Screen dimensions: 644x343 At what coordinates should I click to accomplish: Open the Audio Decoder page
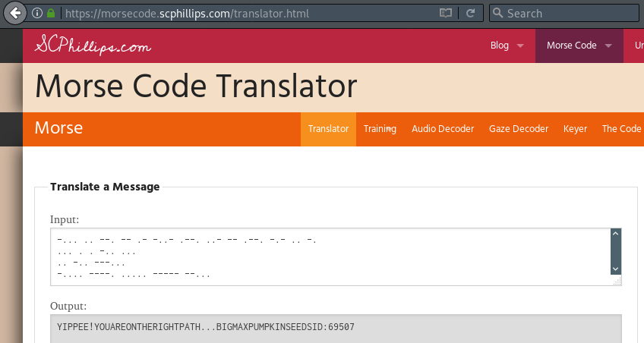(443, 129)
